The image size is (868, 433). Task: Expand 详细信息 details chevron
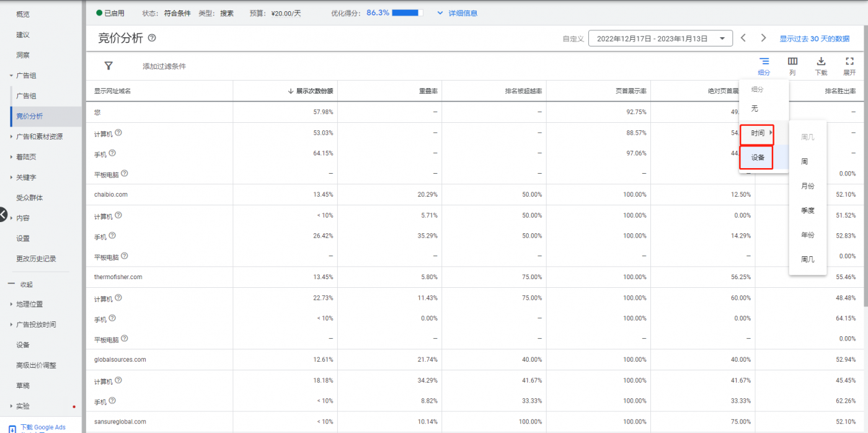coord(441,12)
